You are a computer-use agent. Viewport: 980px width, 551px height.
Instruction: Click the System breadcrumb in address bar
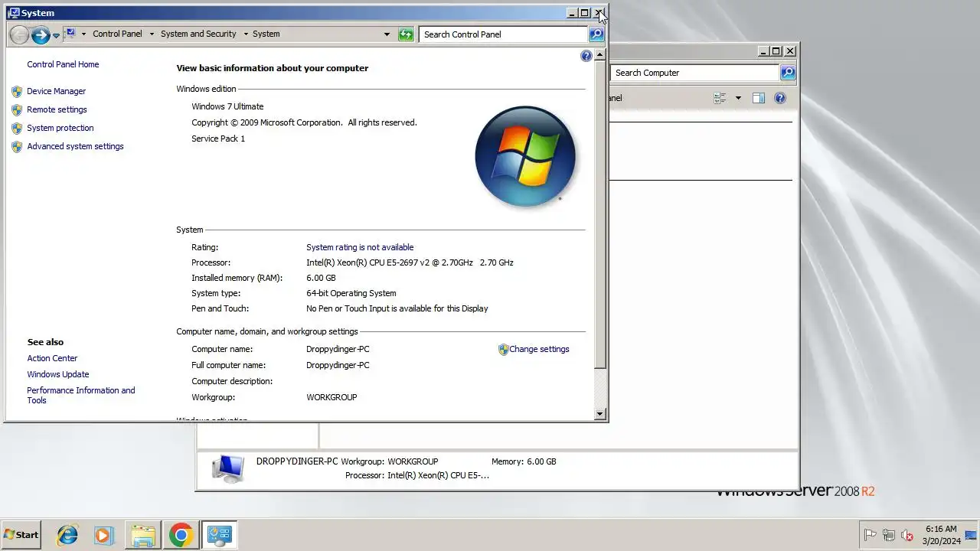(x=266, y=34)
